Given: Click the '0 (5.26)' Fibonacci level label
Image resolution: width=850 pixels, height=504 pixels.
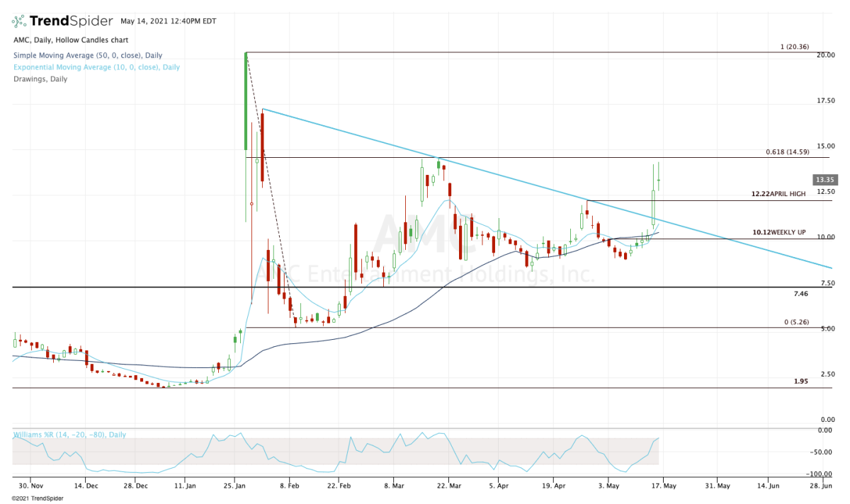Looking at the screenshot, I should coord(796,323).
